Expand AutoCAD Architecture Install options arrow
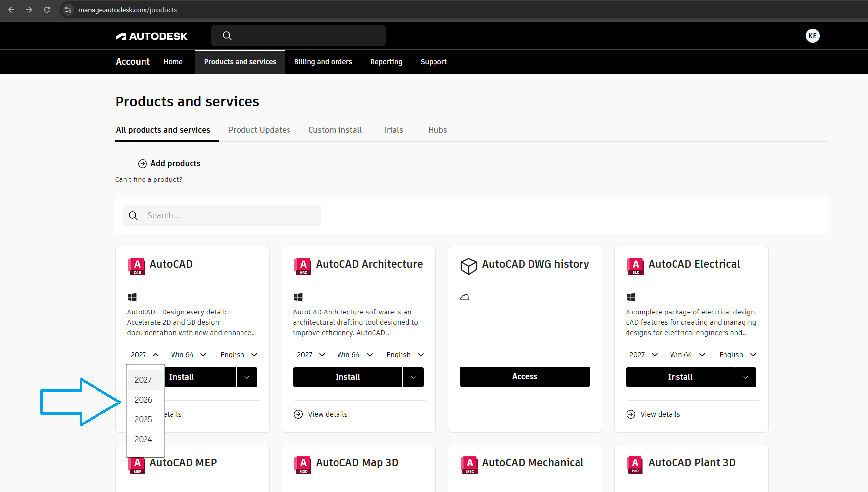 (413, 377)
